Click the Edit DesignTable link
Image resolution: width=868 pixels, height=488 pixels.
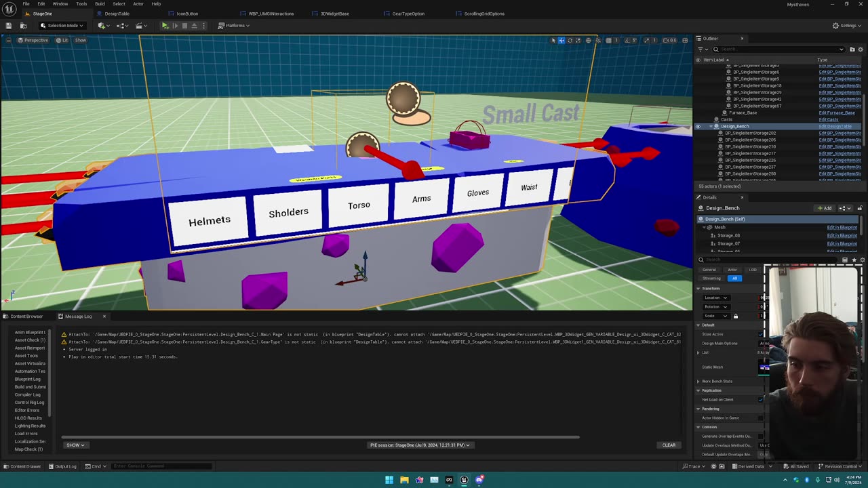(x=835, y=126)
